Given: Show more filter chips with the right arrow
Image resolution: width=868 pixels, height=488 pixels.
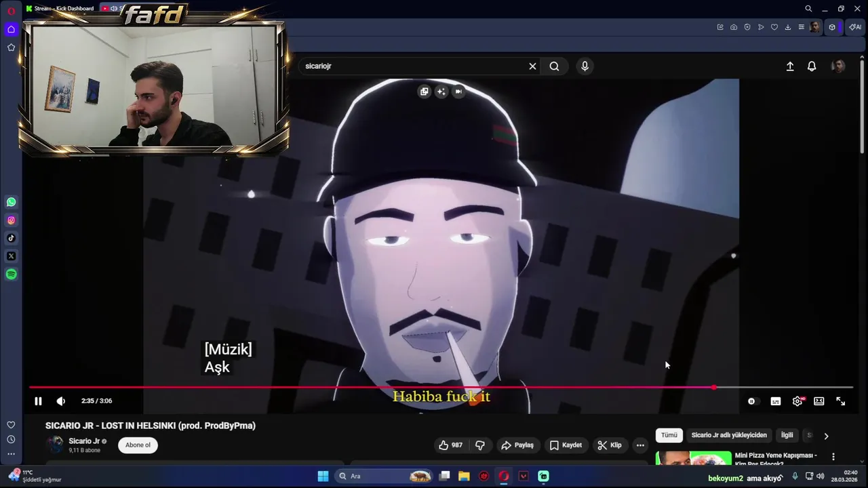Looking at the screenshot, I should (826, 436).
